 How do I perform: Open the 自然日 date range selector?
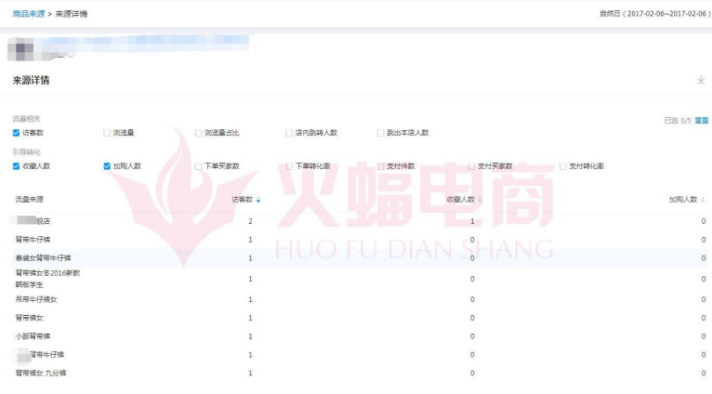pos(654,14)
